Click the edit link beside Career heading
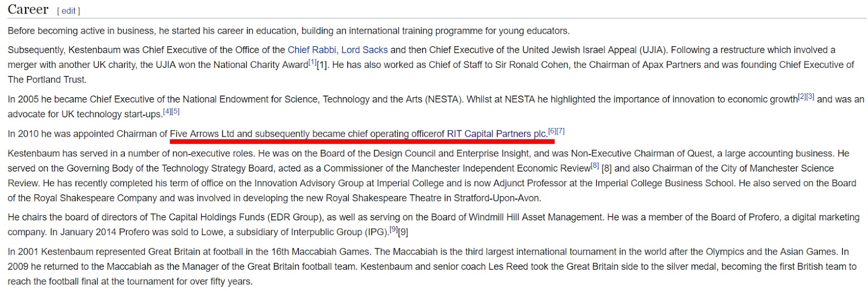This screenshot has height=291, width=868. tap(68, 11)
